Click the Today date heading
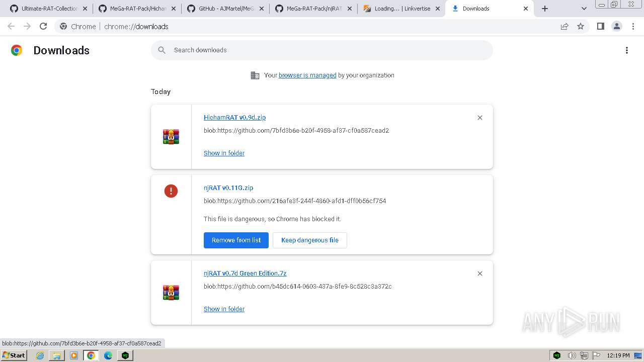The height and width of the screenshot is (362, 644). (x=161, y=92)
